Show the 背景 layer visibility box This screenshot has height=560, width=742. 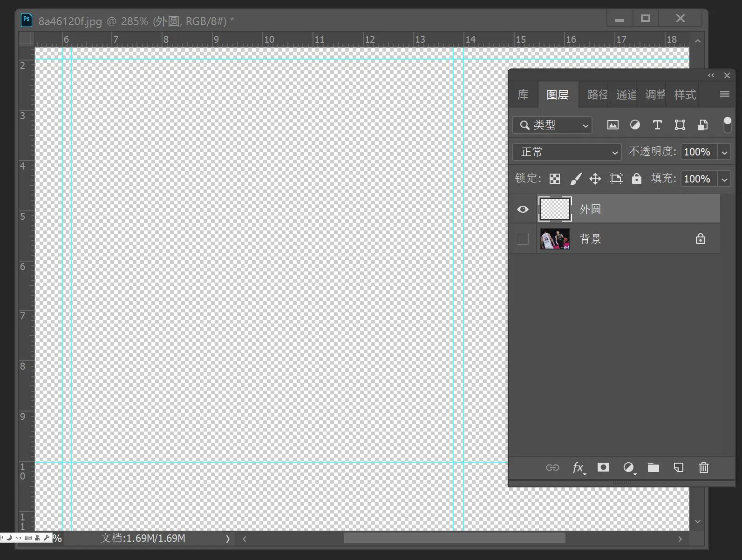(523, 239)
